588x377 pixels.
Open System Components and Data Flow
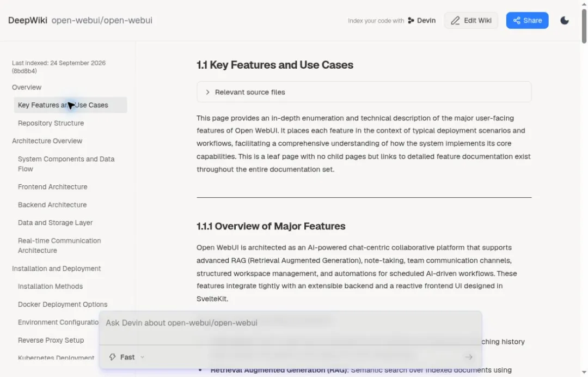tap(66, 164)
